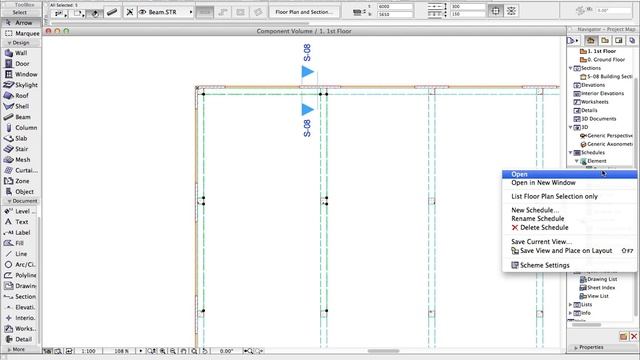Choose Delete Schedule
Image resolution: width=640 pixels, height=360 pixels.
(x=569, y=228)
